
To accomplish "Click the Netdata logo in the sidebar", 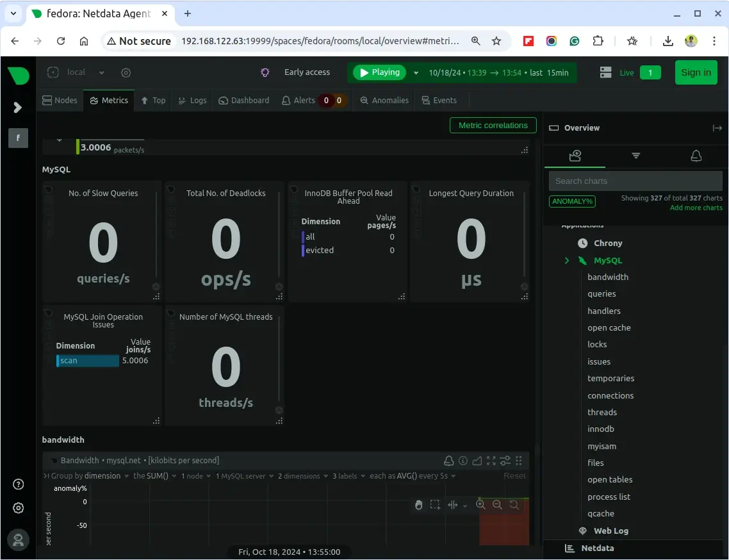I will (19, 75).
